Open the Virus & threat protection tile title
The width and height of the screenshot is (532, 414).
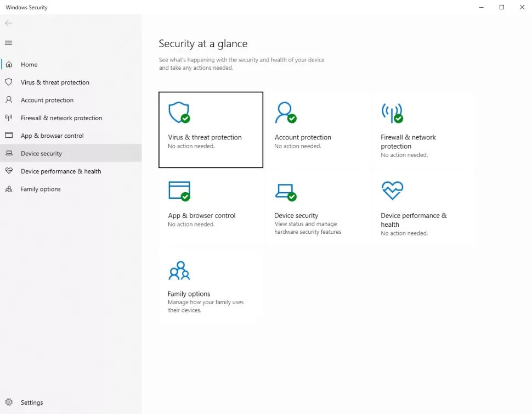click(205, 137)
